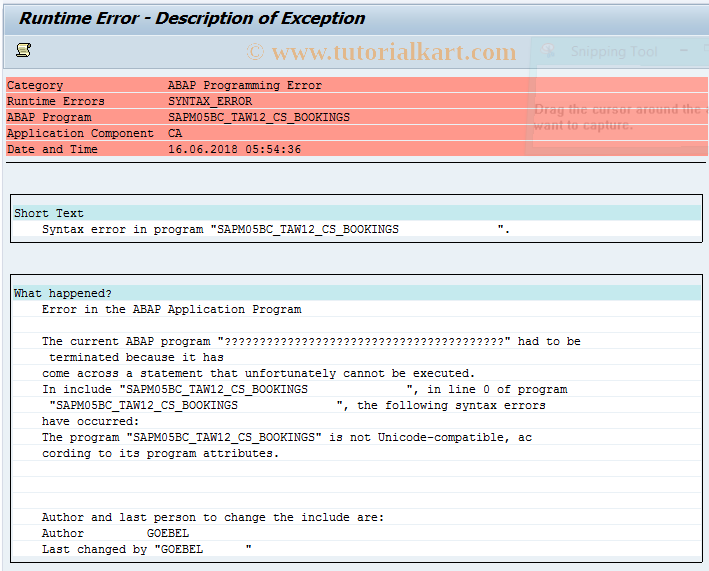The height and width of the screenshot is (571, 709).
Task: Click 'come across a statement' line
Action: click(x=258, y=373)
